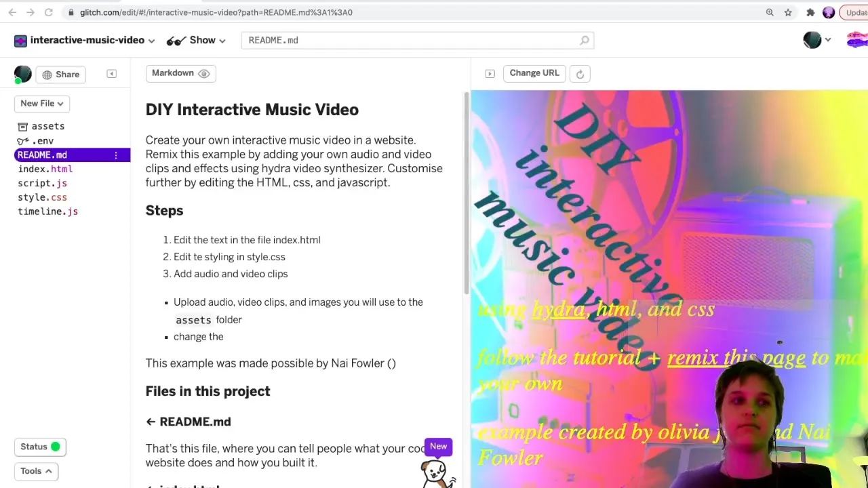Click the browser back arrow

(12, 12)
